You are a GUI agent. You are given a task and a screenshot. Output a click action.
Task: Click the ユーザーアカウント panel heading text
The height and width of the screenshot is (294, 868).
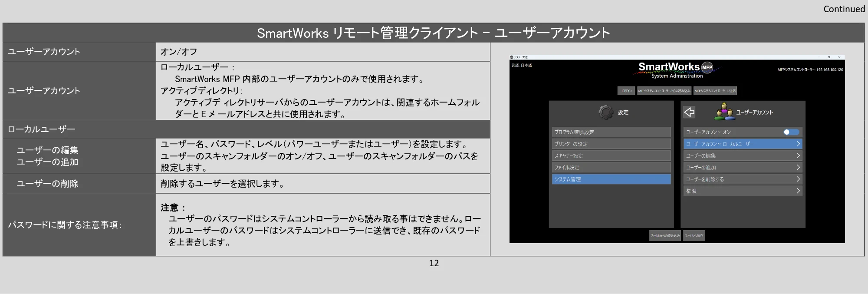point(754,112)
